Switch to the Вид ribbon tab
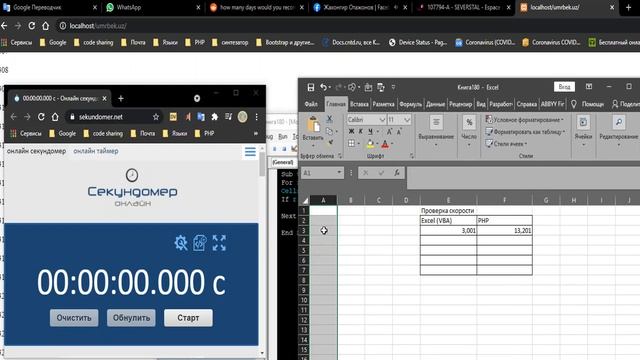 click(x=481, y=104)
